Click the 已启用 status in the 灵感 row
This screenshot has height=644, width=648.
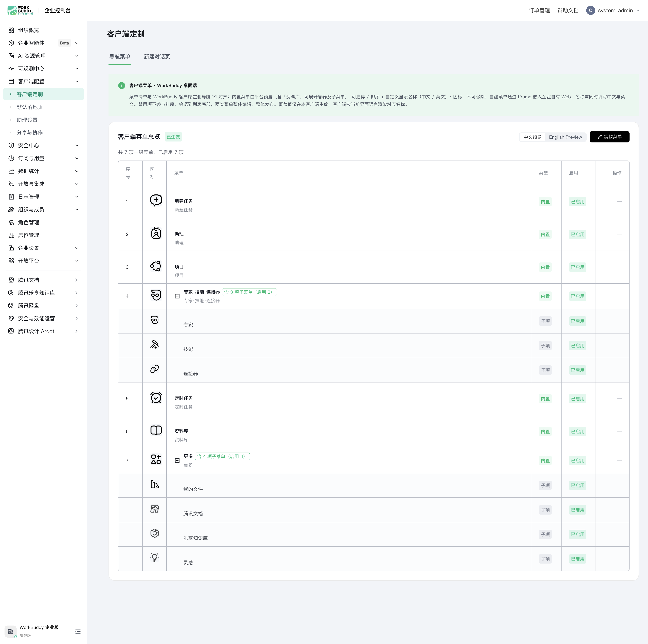tap(578, 559)
